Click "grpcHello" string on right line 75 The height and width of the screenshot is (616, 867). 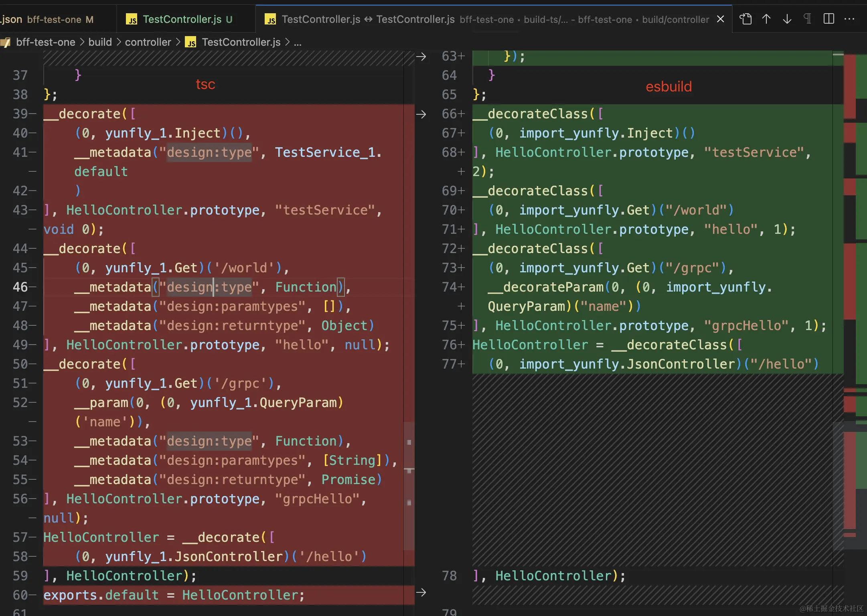click(747, 326)
